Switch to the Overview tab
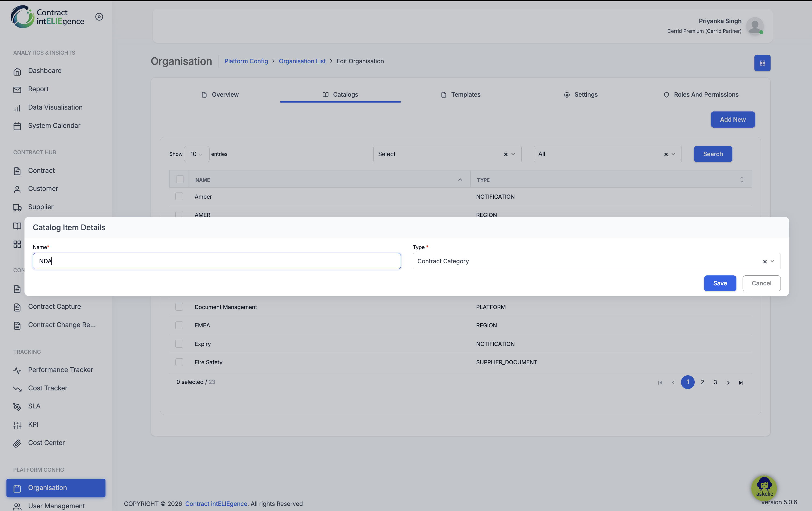This screenshot has height=511, width=812. tap(220, 94)
